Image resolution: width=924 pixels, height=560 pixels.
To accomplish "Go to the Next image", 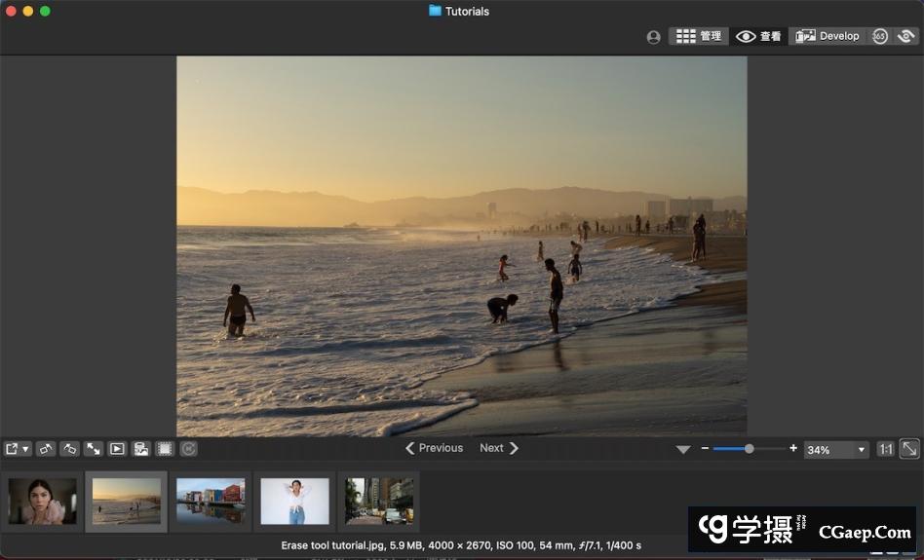I will point(499,448).
